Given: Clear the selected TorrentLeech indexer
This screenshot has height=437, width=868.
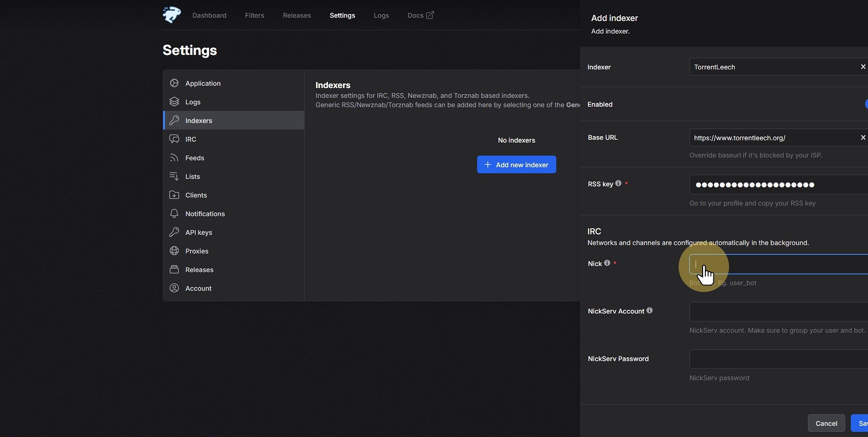Looking at the screenshot, I should (x=863, y=67).
